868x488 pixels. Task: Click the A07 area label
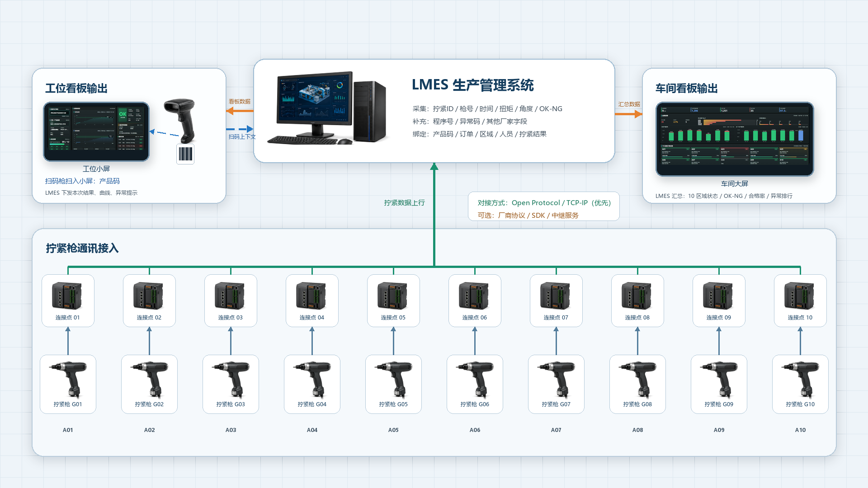point(556,430)
